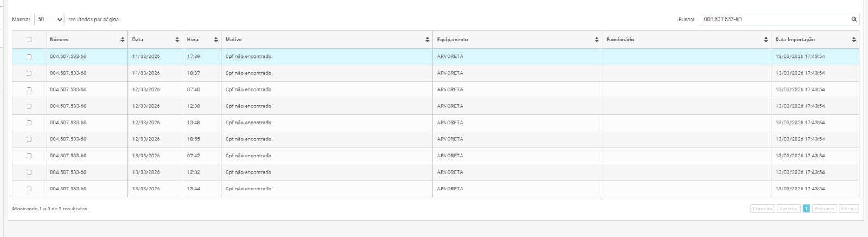Tick the checkbox for 13/03/2026 13:44 row

29,189
